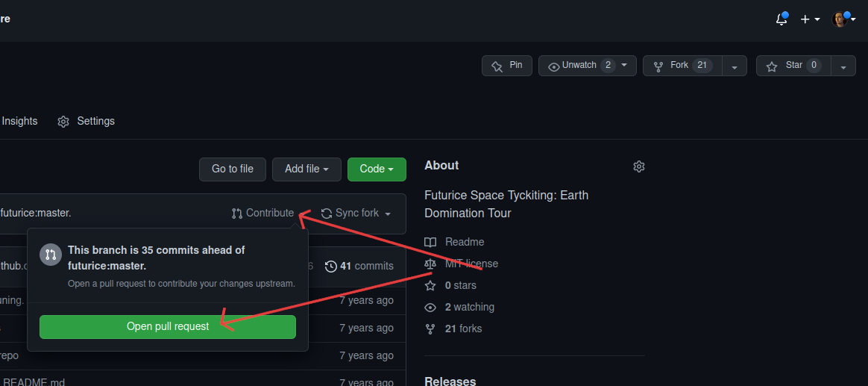Viewport: 868px width, 386px height.
Task: Open the user avatar menu
Action: pyautogui.click(x=843, y=19)
